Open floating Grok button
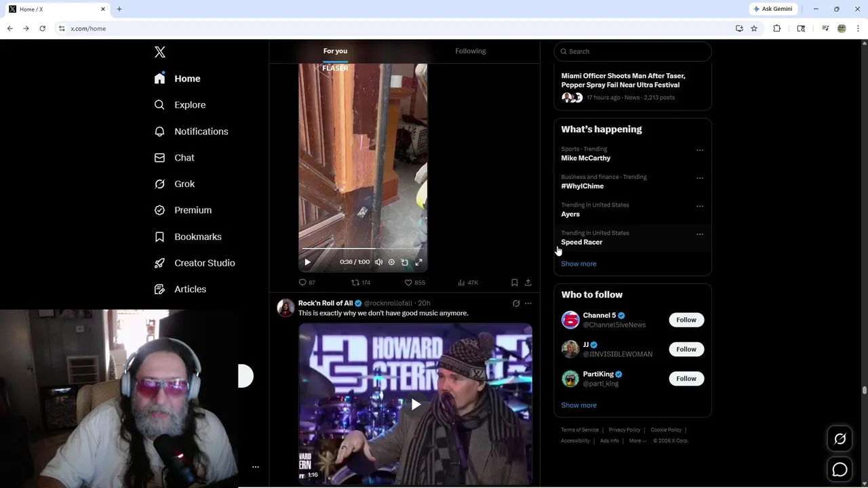Viewport: 868px width, 488px height. click(840, 439)
